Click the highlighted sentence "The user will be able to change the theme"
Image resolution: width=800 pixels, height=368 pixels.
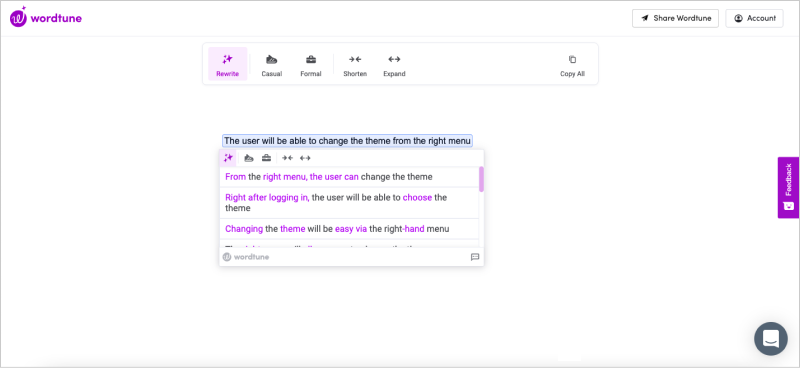click(x=347, y=140)
